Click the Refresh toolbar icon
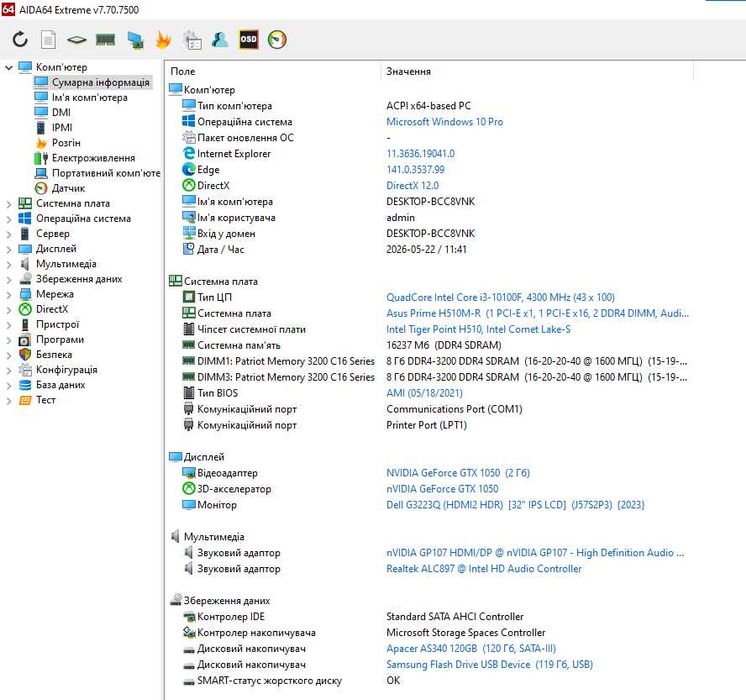This screenshot has height=700, width=746. point(20,39)
